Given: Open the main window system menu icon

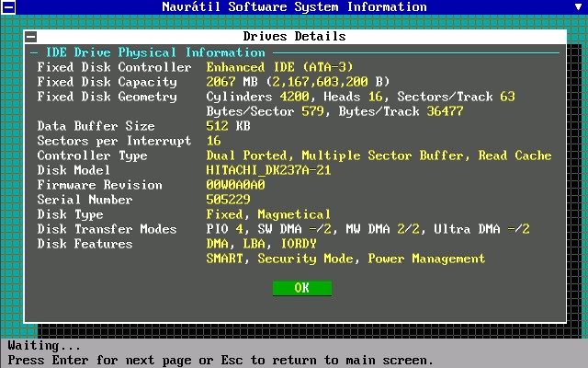Looking at the screenshot, I should (x=8, y=7).
